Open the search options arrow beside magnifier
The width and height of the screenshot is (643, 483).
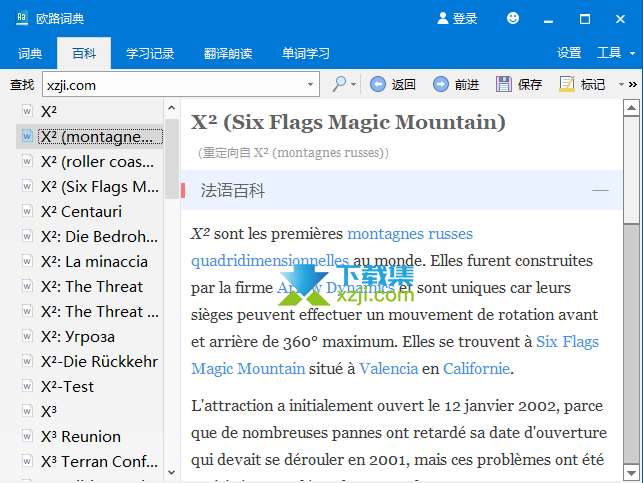pos(354,84)
